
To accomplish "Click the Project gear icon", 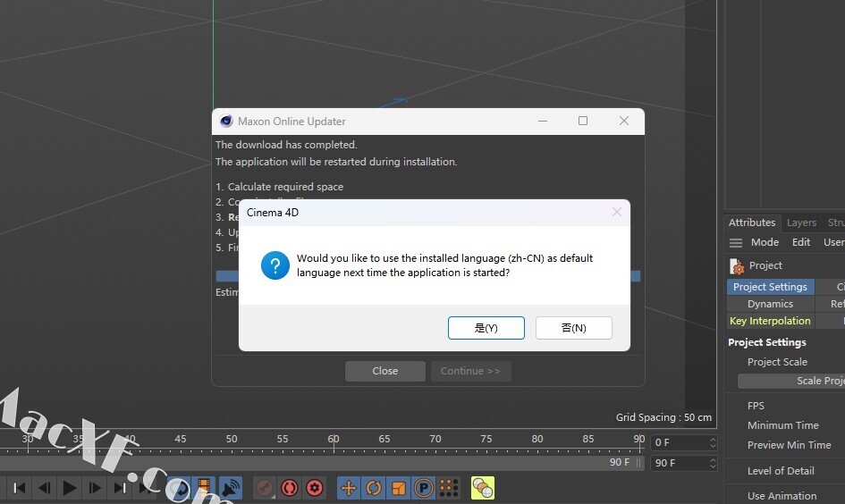I will (x=737, y=266).
